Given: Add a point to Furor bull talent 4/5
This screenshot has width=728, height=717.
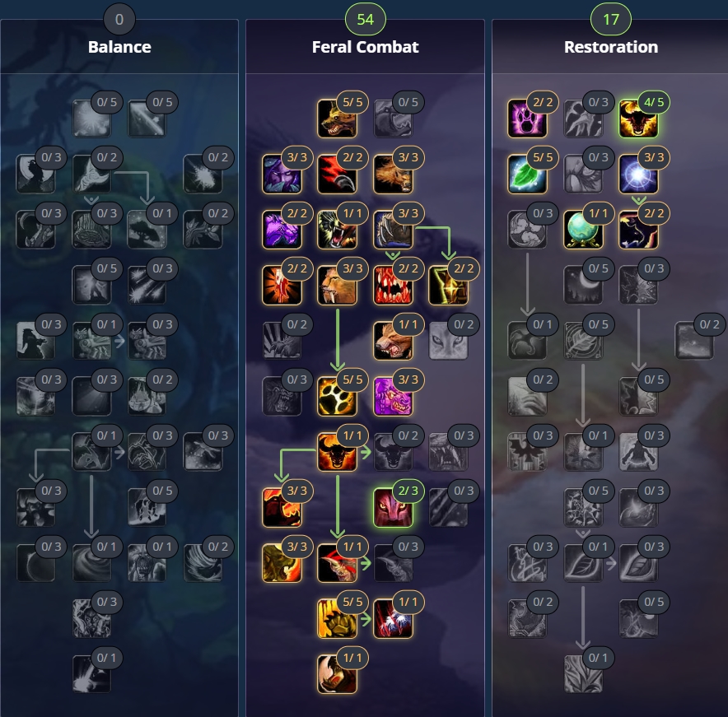Looking at the screenshot, I should 638,119.
